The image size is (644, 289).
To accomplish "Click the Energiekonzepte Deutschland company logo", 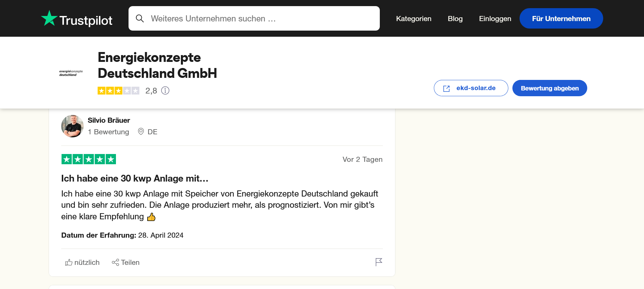I will 71,73.
